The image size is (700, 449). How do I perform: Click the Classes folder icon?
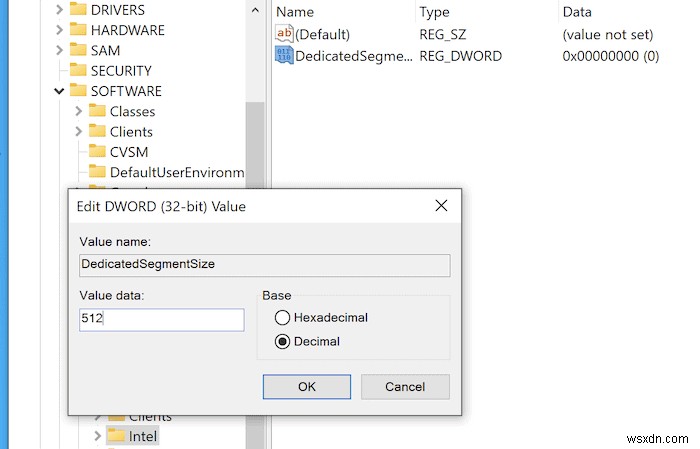click(97, 111)
